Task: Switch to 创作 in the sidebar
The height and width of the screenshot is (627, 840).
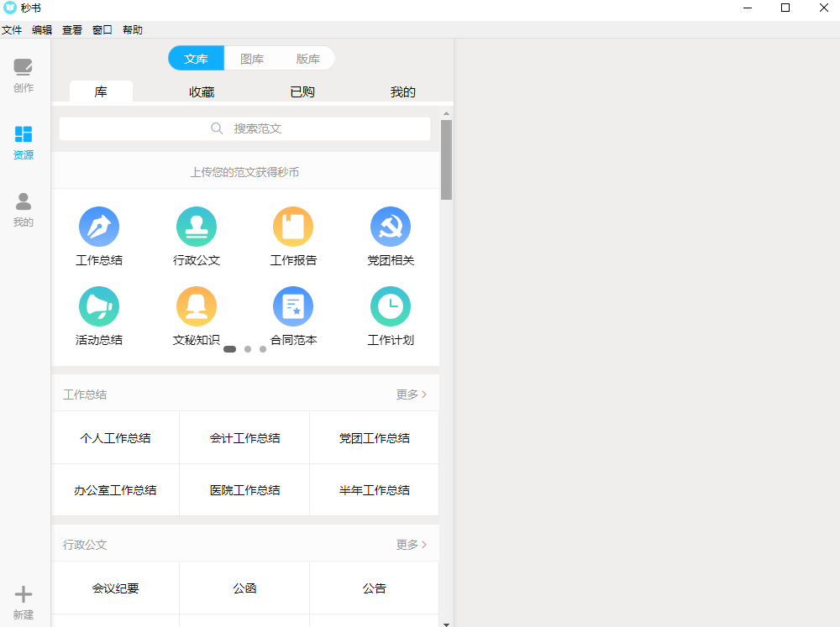Action: point(24,75)
